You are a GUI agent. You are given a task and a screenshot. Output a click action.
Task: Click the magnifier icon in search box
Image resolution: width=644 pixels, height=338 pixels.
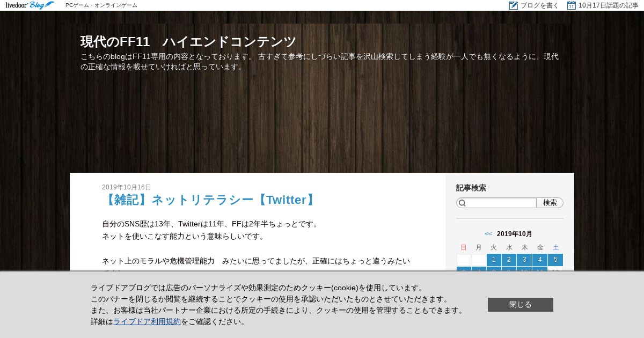point(462,203)
